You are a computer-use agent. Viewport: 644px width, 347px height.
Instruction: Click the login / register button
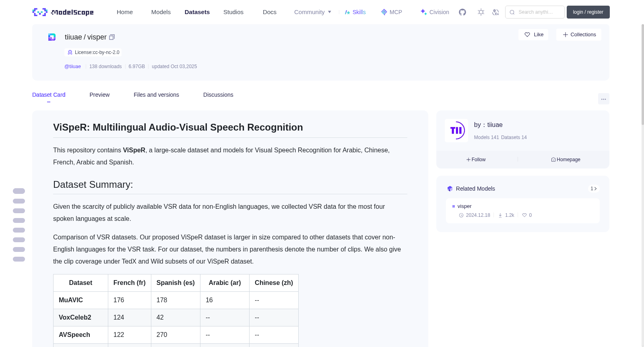click(x=588, y=12)
